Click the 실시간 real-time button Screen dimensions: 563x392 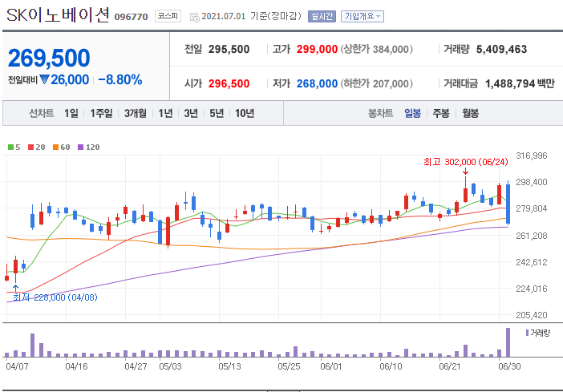coord(322,17)
